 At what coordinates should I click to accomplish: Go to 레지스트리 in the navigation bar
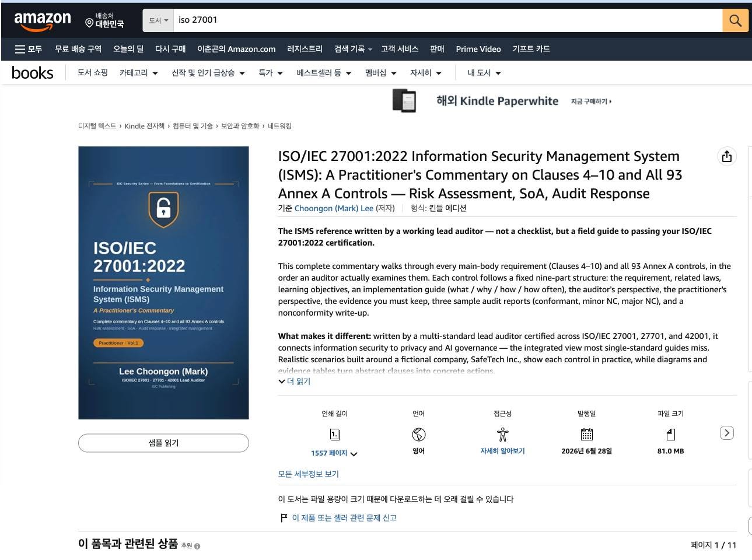coord(305,49)
